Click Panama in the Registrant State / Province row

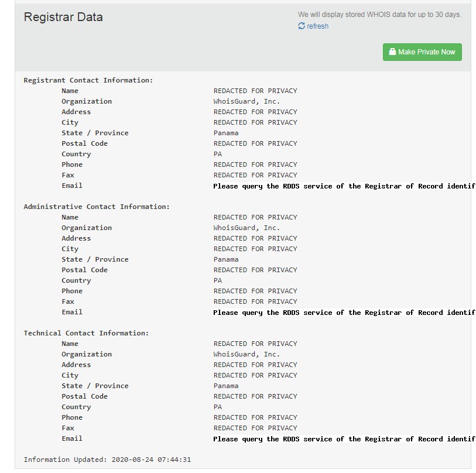[x=226, y=133]
